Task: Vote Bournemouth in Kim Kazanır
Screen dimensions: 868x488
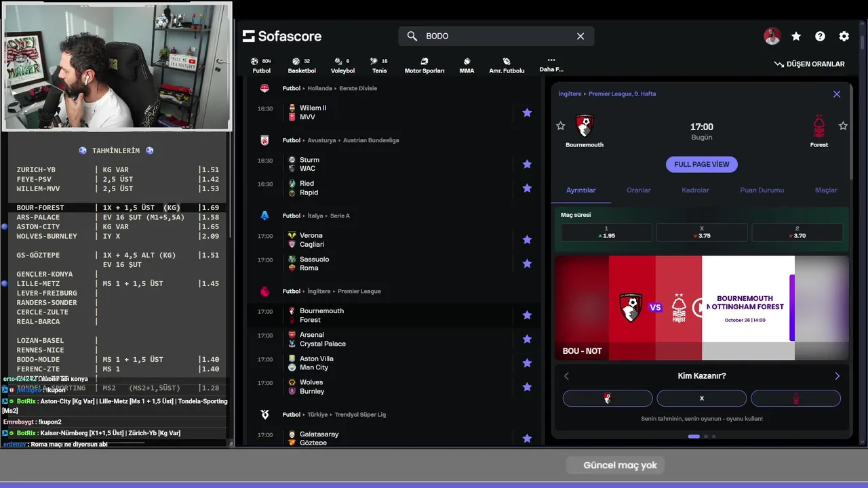Action: tap(608, 399)
